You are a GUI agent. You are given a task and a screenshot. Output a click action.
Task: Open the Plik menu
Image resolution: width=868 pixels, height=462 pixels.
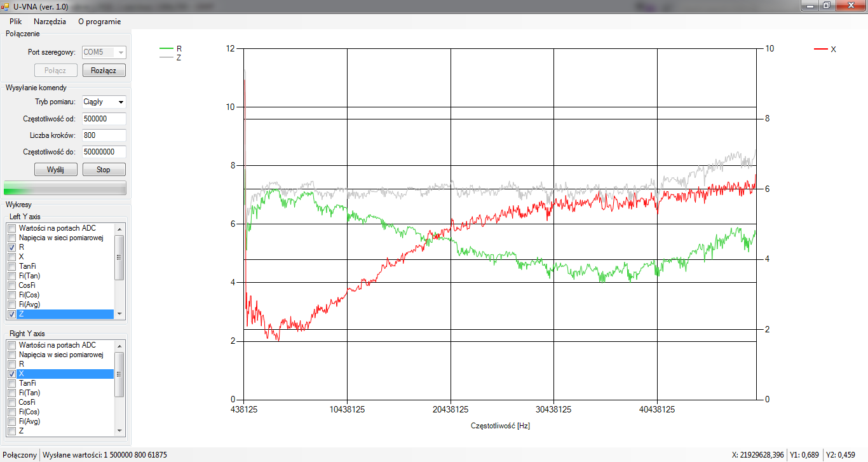[x=15, y=21]
